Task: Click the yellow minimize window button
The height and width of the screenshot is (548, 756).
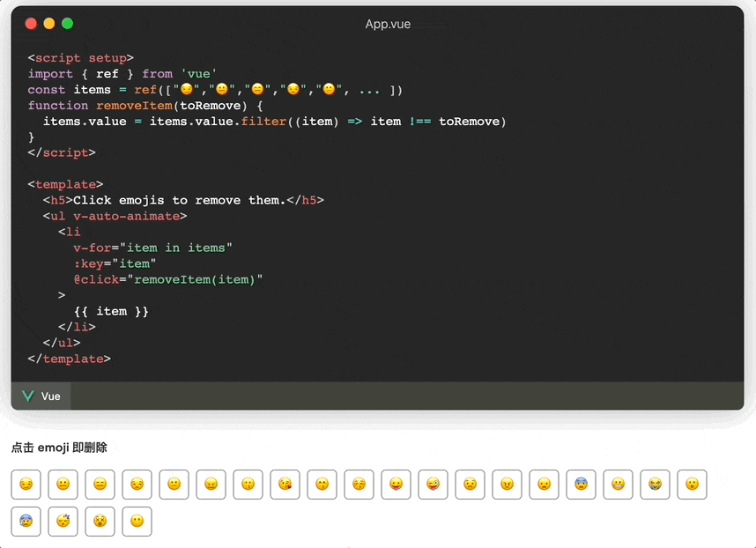Action: click(49, 24)
